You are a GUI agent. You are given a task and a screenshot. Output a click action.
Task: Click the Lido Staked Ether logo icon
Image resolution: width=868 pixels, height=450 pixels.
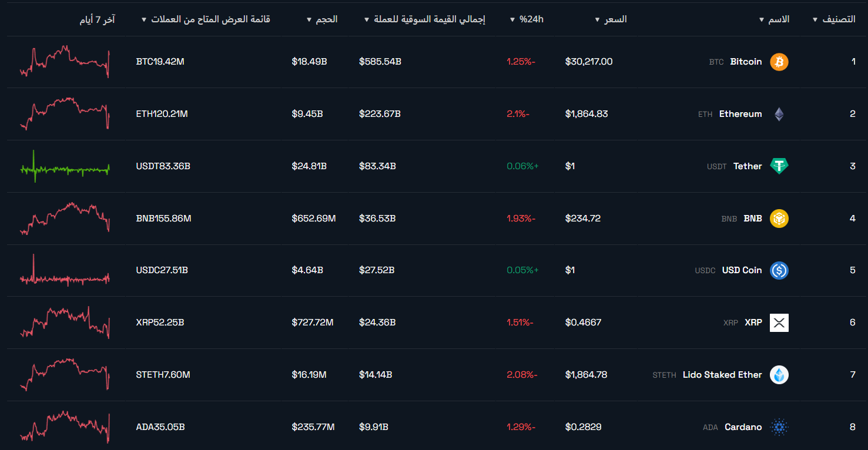pos(779,375)
